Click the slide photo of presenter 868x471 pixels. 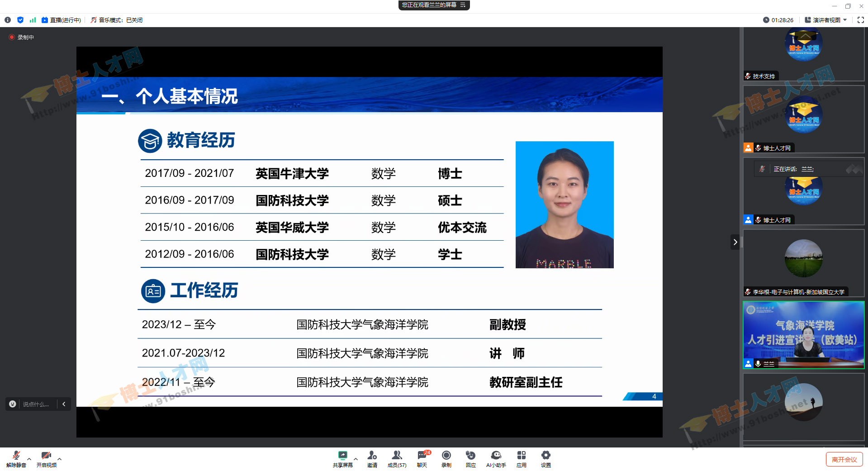pyautogui.click(x=564, y=205)
